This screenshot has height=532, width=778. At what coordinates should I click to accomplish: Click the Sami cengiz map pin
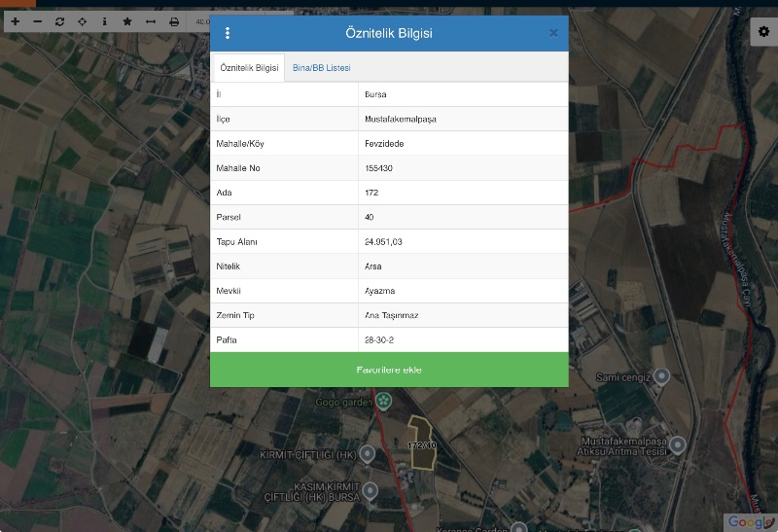pos(661,376)
